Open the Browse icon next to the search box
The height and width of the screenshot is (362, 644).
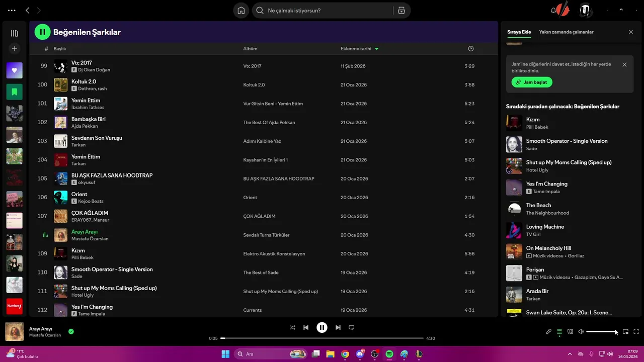pyautogui.click(x=401, y=11)
